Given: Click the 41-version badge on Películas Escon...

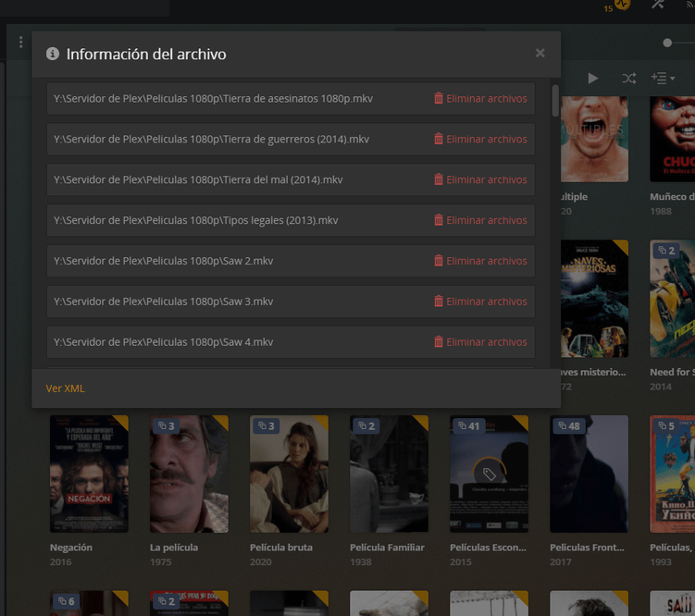Looking at the screenshot, I should tap(469, 426).
